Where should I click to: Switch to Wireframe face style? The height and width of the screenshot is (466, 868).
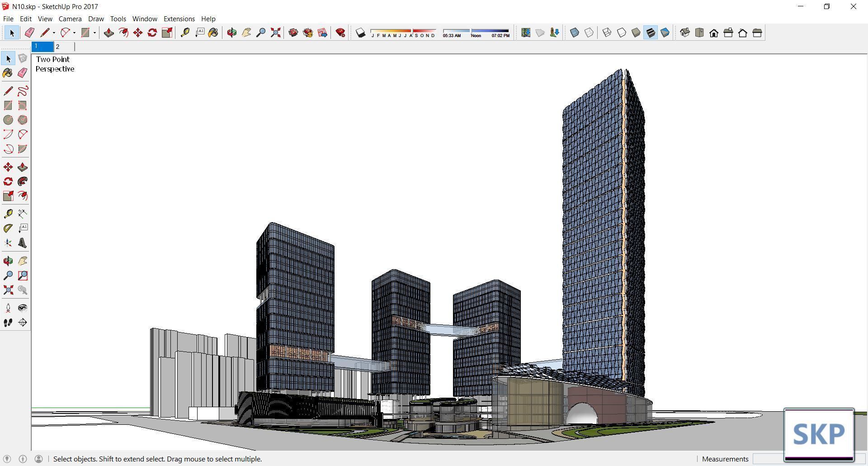click(607, 33)
